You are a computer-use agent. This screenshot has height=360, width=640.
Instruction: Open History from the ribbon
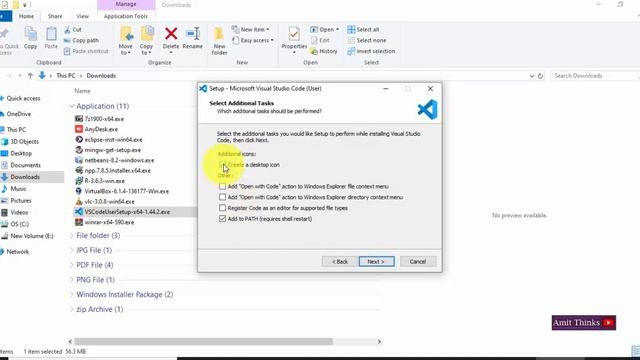[324, 51]
